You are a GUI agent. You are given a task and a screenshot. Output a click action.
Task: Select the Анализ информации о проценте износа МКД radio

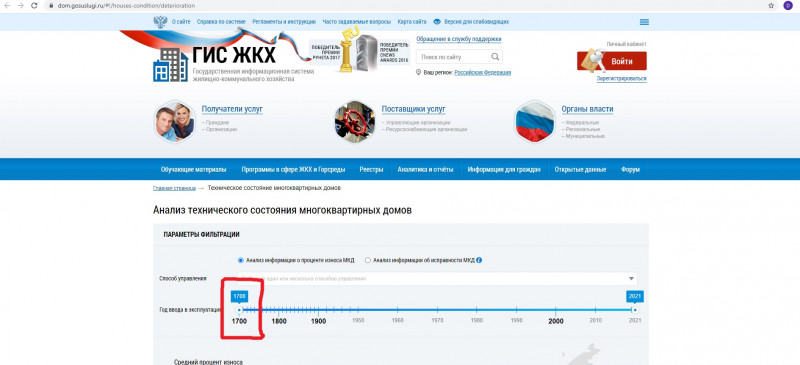tap(241, 260)
